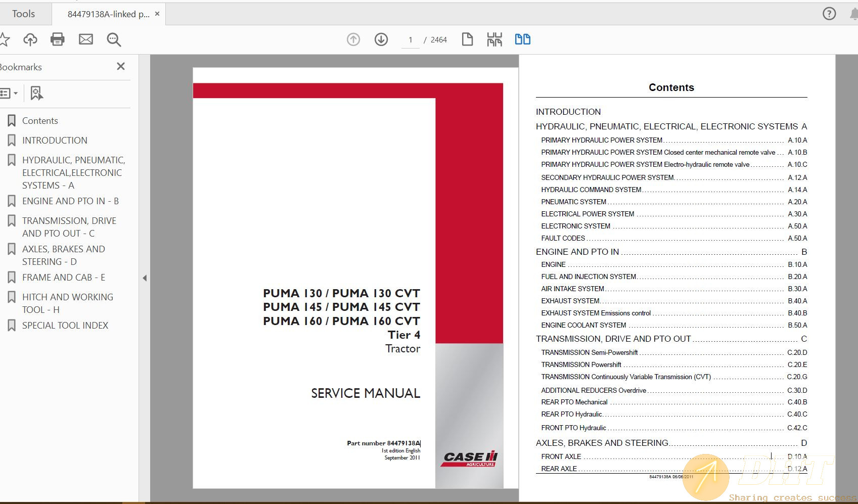The image size is (858, 504).
Task: Open the Hydraulic, Pneumatic, Electrical Systems - A bookmark
Action: click(74, 172)
